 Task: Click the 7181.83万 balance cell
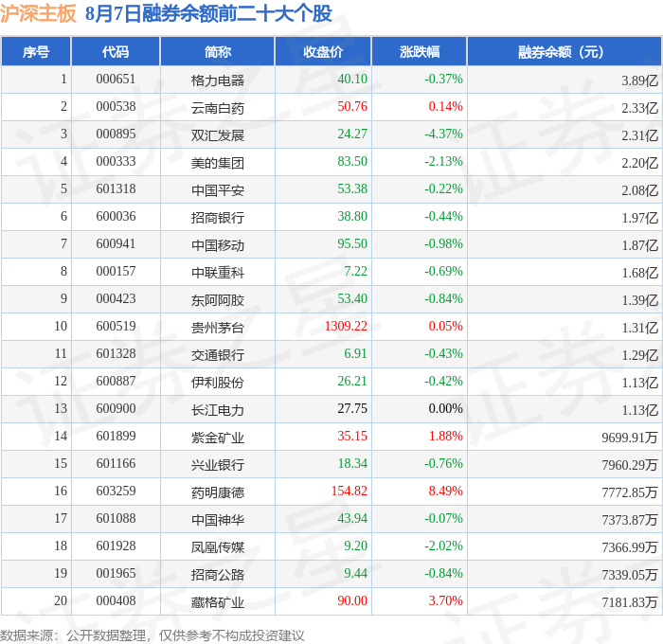tap(630, 602)
